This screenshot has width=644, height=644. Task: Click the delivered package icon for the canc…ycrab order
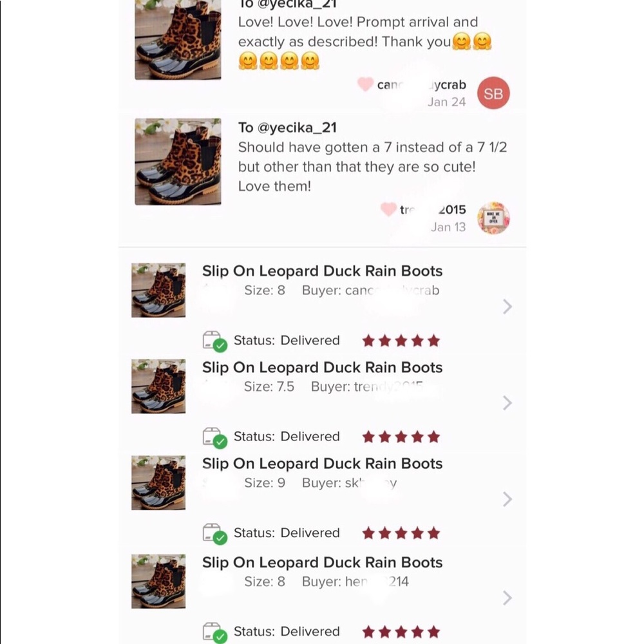coord(215,341)
